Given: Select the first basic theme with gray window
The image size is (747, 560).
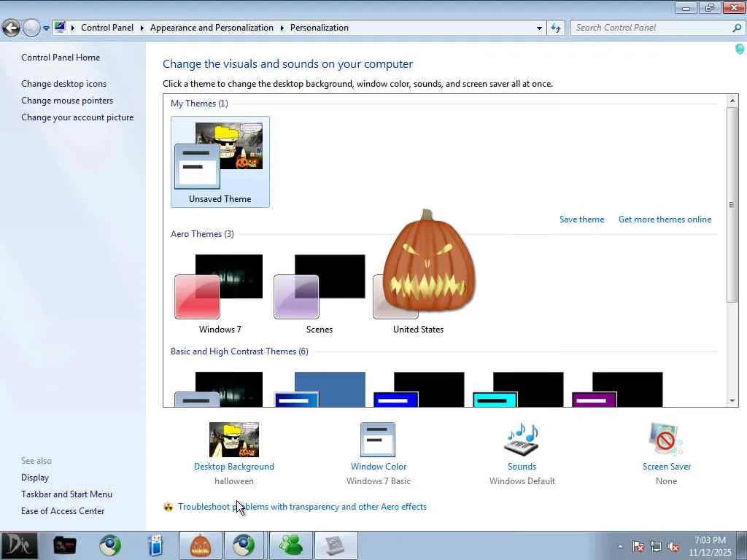Looking at the screenshot, I should click(x=219, y=389).
